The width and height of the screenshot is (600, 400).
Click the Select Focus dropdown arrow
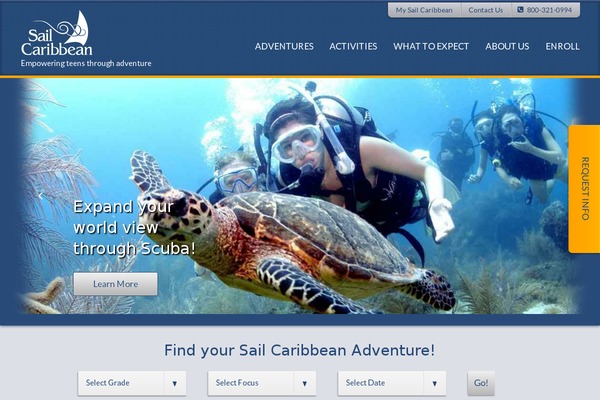tap(305, 383)
